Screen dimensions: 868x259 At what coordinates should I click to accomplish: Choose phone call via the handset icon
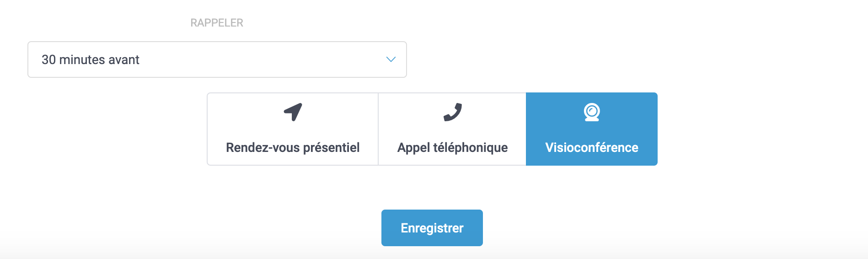[x=453, y=112]
